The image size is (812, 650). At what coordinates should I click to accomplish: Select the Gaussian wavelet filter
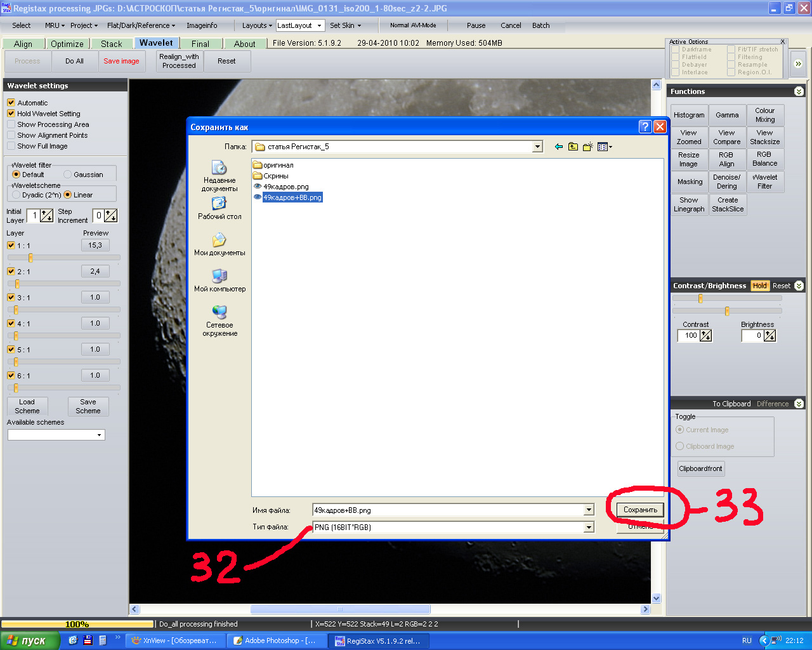pyautogui.click(x=68, y=175)
